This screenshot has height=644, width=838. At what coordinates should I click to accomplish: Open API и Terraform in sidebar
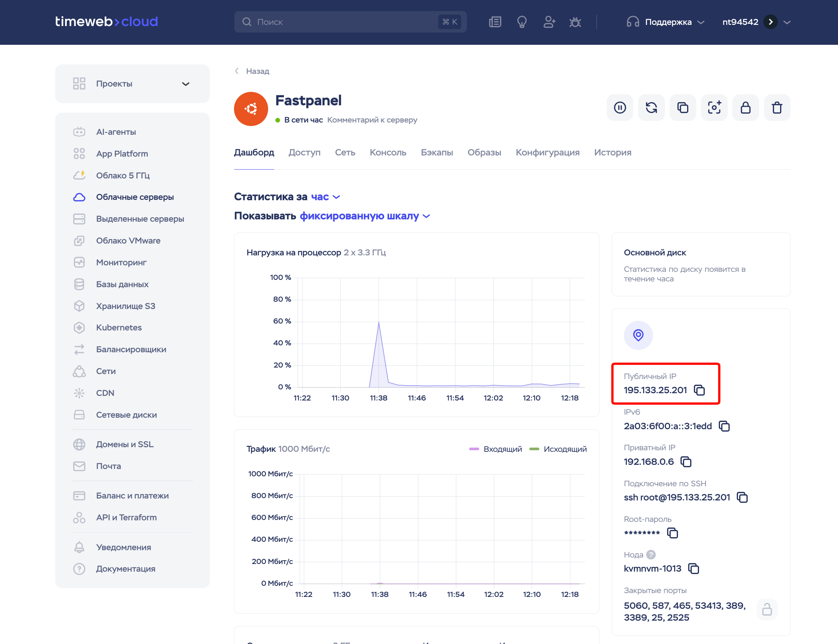132,518
